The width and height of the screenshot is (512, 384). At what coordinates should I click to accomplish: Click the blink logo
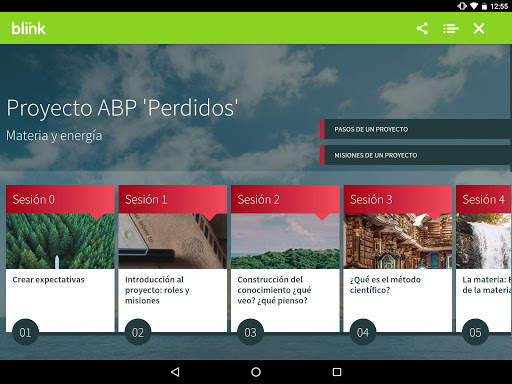coord(28,28)
